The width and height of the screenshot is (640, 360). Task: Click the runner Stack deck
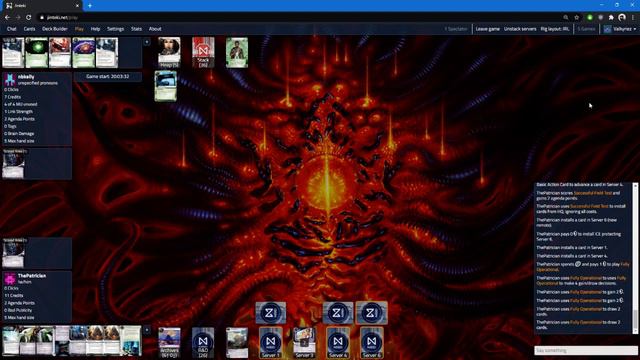[x=203, y=52]
